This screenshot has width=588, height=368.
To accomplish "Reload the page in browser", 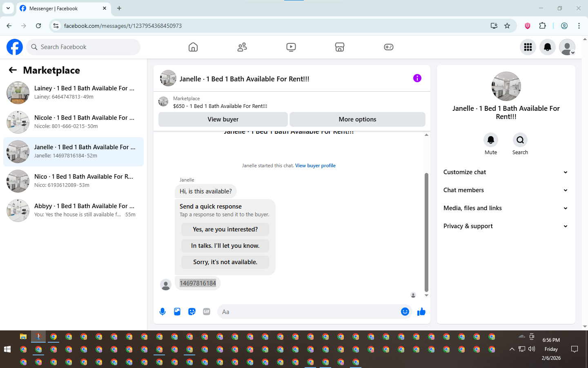I will (38, 26).
